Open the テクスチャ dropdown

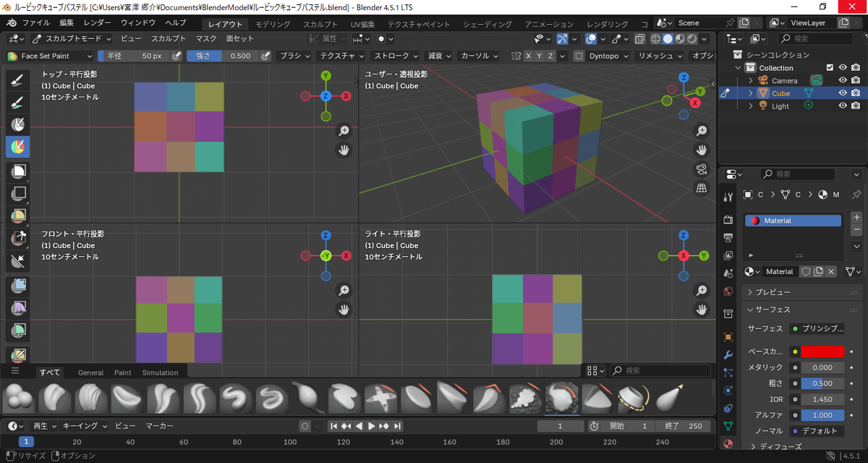point(342,56)
